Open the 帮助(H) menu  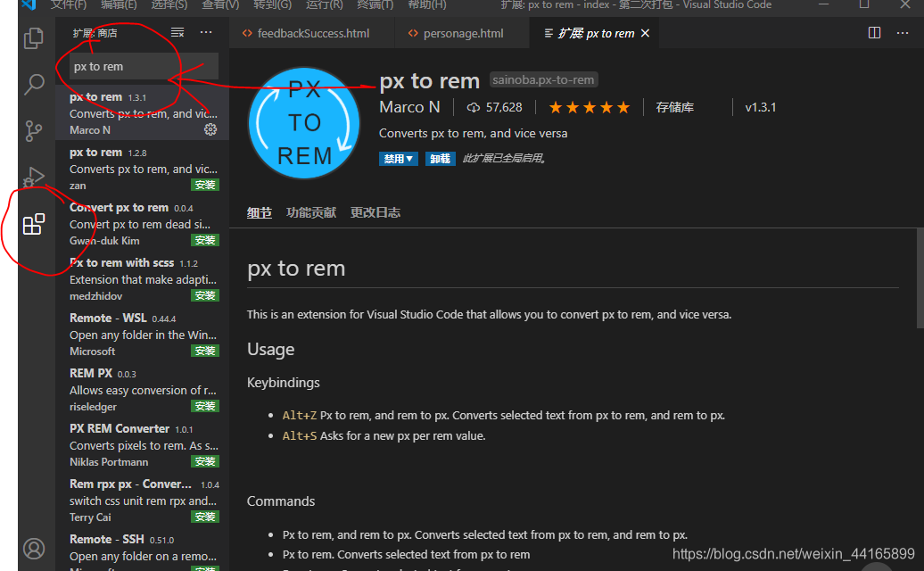click(x=426, y=4)
